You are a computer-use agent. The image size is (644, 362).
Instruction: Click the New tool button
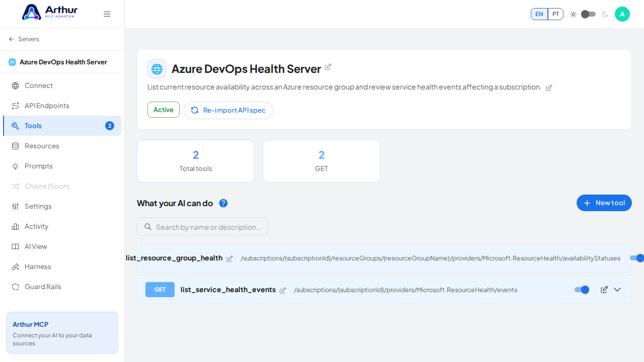click(x=604, y=203)
